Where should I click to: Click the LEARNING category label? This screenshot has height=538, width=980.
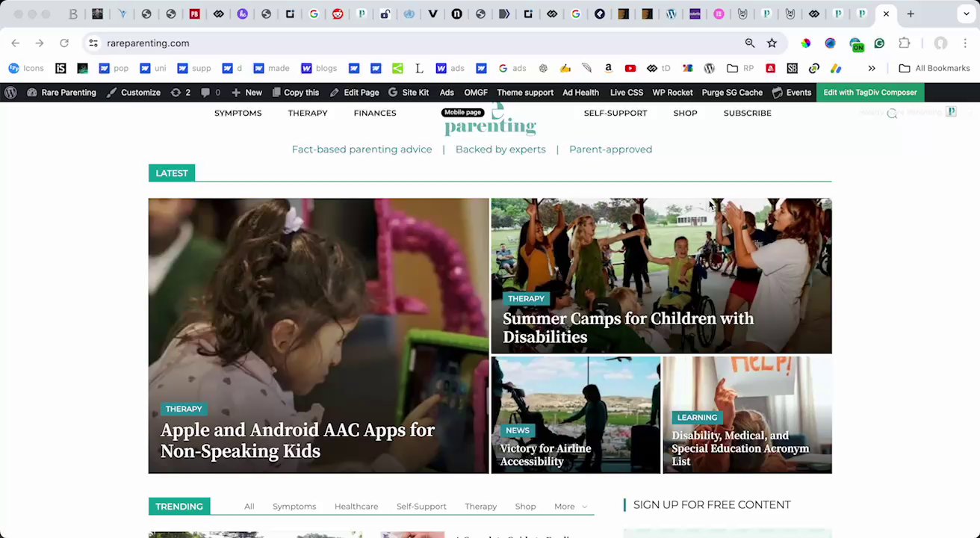(x=697, y=418)
